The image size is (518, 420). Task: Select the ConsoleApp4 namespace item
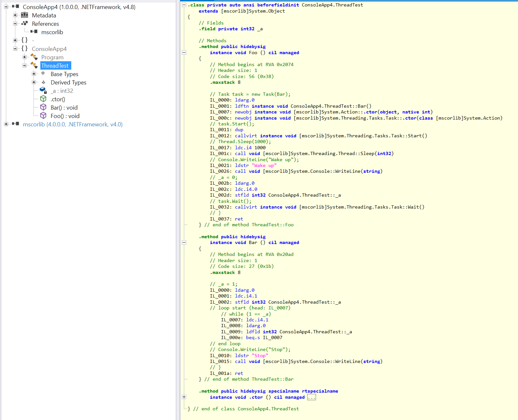[x=49, y=49]
